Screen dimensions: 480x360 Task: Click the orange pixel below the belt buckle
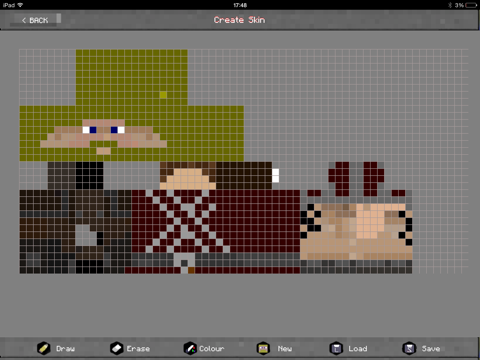click(191, 270)
